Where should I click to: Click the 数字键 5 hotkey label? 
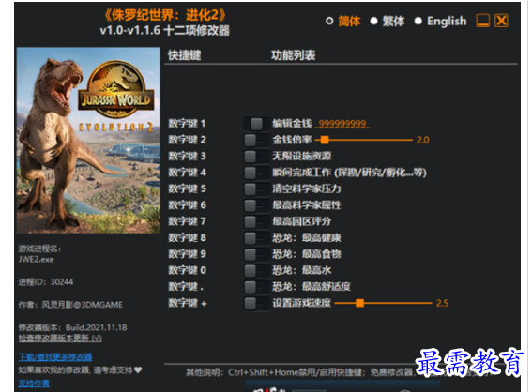pos(188,188)
